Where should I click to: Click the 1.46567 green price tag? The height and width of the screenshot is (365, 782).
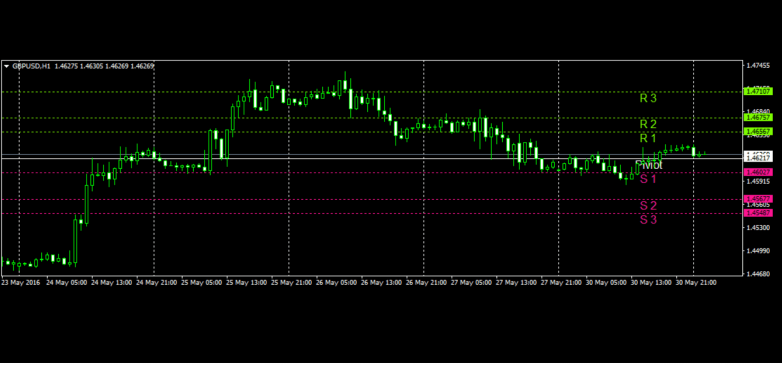(x=758, y=131)
